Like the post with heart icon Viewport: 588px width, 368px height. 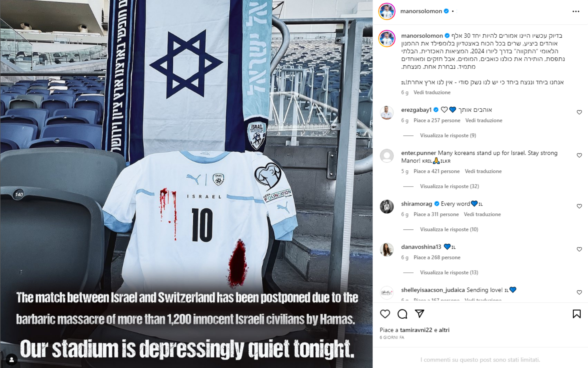(385, 314)
